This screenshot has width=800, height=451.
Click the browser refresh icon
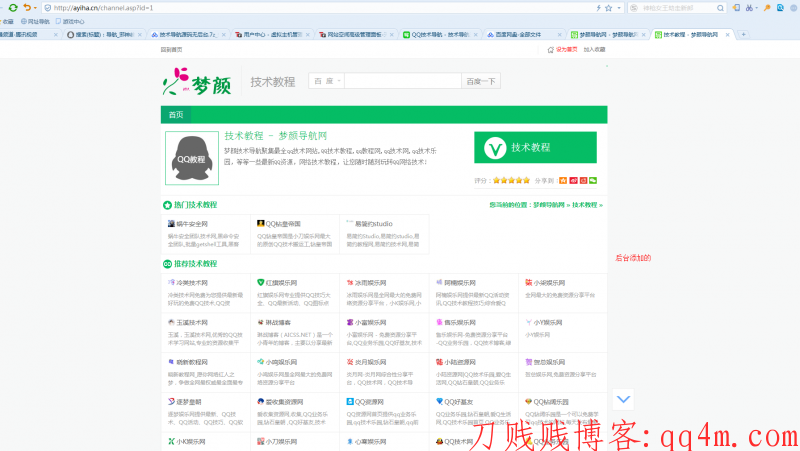(x=13, y=8)
